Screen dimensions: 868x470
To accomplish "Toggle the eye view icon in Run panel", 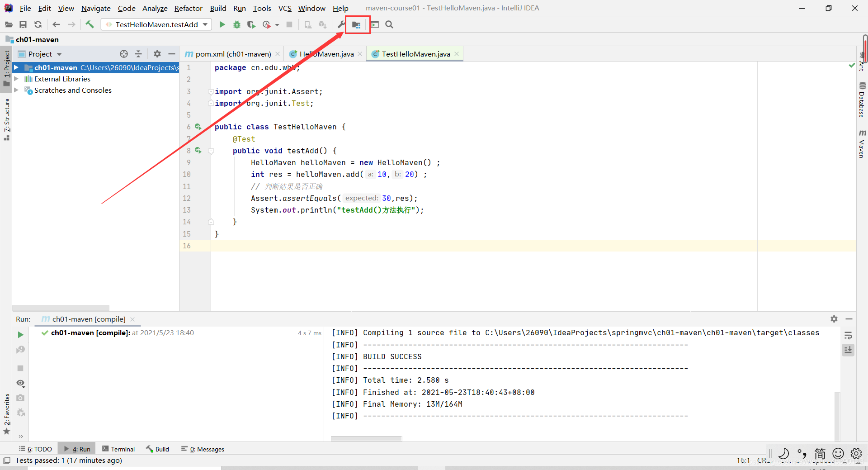I will [20, 383].
